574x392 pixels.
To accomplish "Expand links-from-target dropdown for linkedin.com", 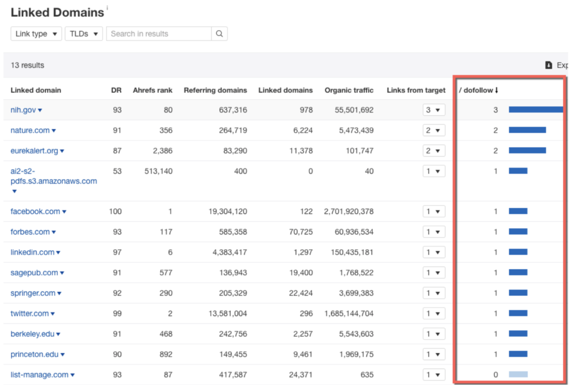I will point(434,253).
